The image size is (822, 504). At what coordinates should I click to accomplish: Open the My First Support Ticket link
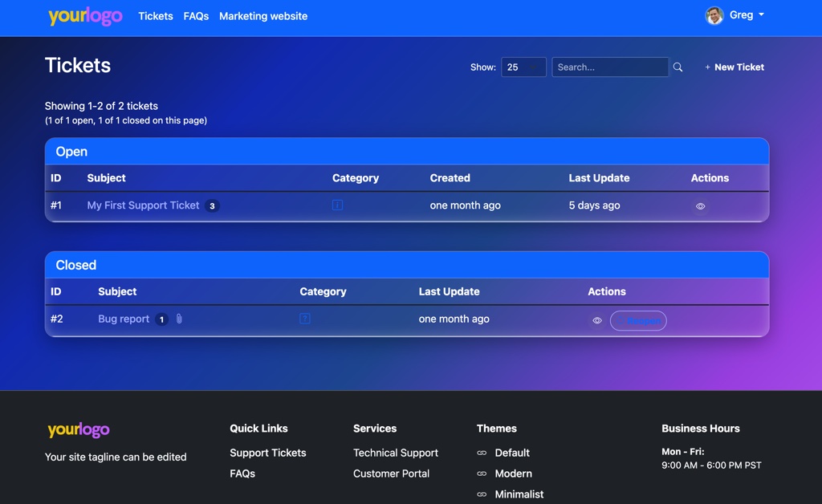tap(142, 205)
